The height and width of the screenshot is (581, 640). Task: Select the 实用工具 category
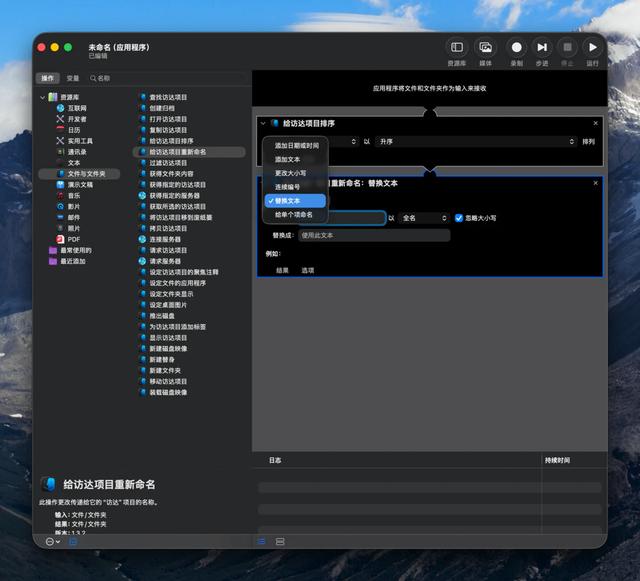[x=80, y=141]
